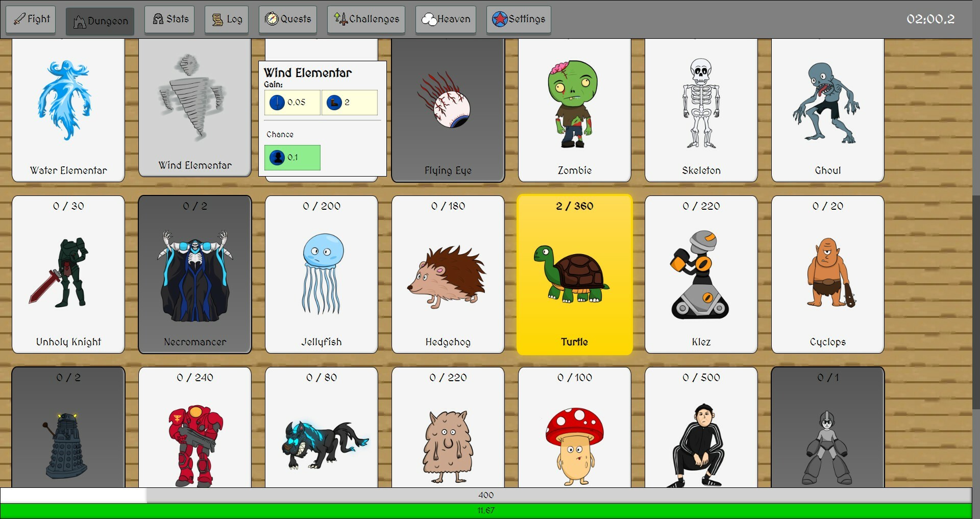Click the Jellyfish card
980x519 pixels.
click(321, 275)
